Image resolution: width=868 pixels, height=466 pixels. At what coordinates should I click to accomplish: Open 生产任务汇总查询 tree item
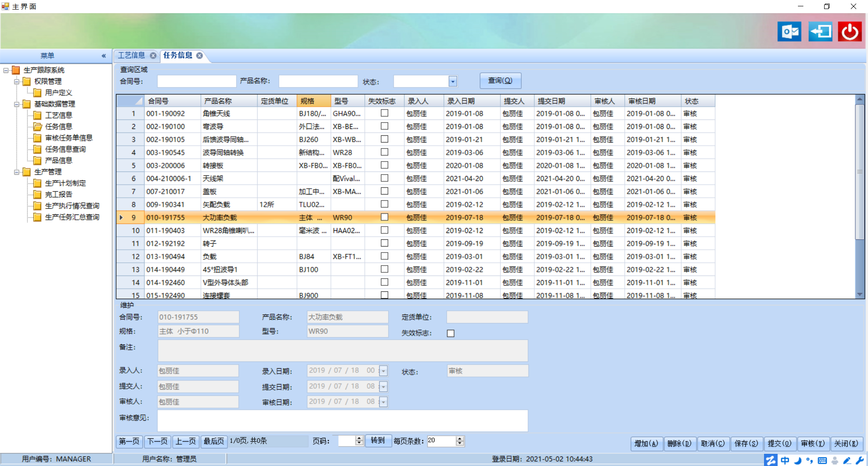(72, 217)
